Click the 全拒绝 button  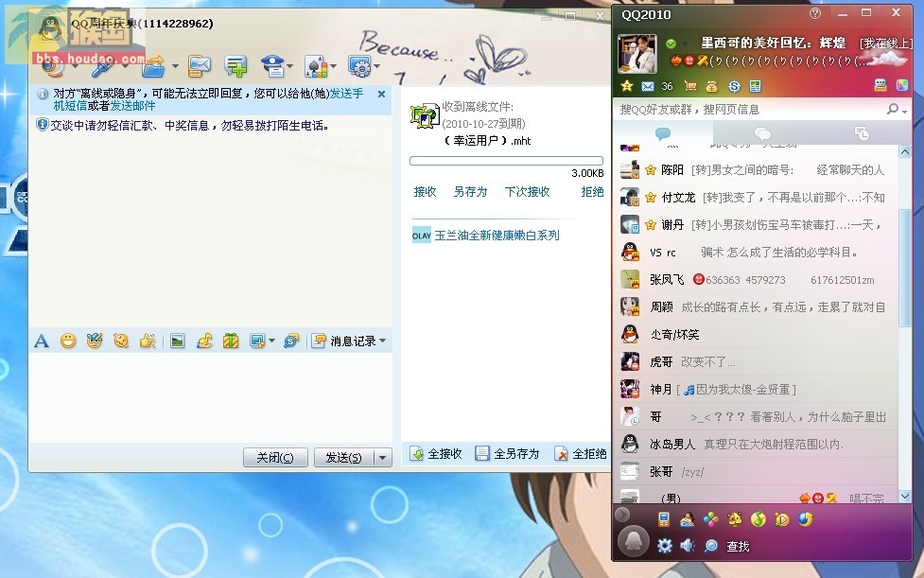(581, 454)
